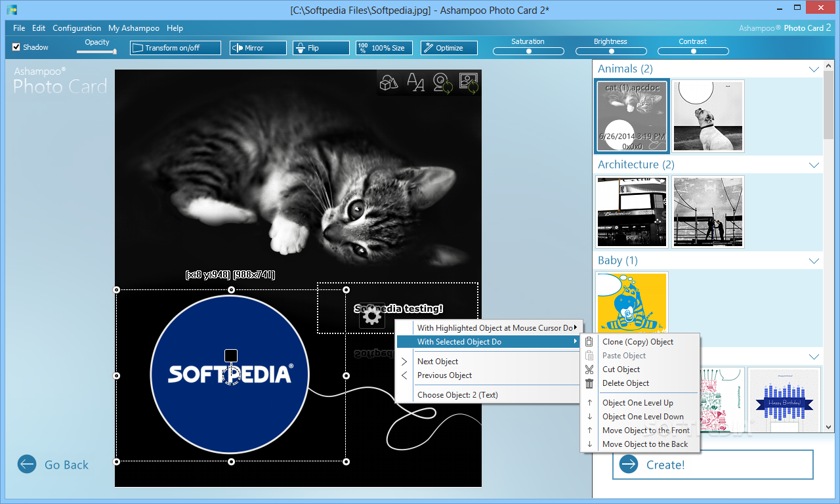Click the Opacity slider

96,51
